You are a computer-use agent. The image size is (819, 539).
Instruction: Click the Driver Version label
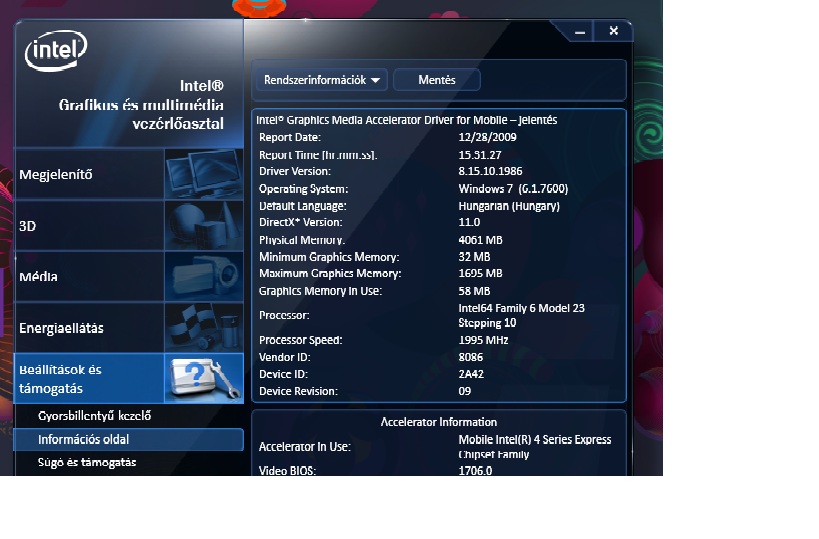tap(295, 171)
